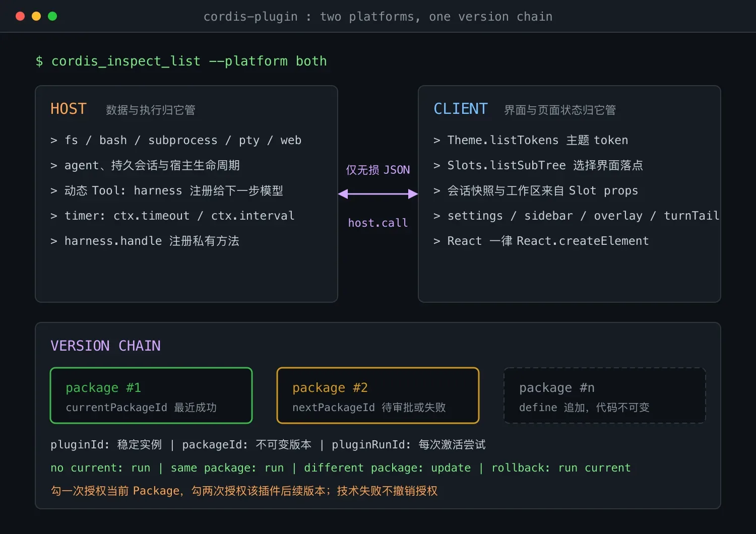Select the HOST subtitle "数据与执行归它管"
The width and height of the screenshot is (756, 534).
[x=151, y=110]
